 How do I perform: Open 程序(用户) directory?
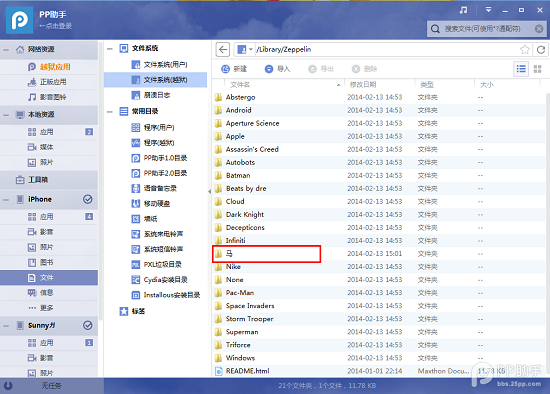click(x=153, y=127)
